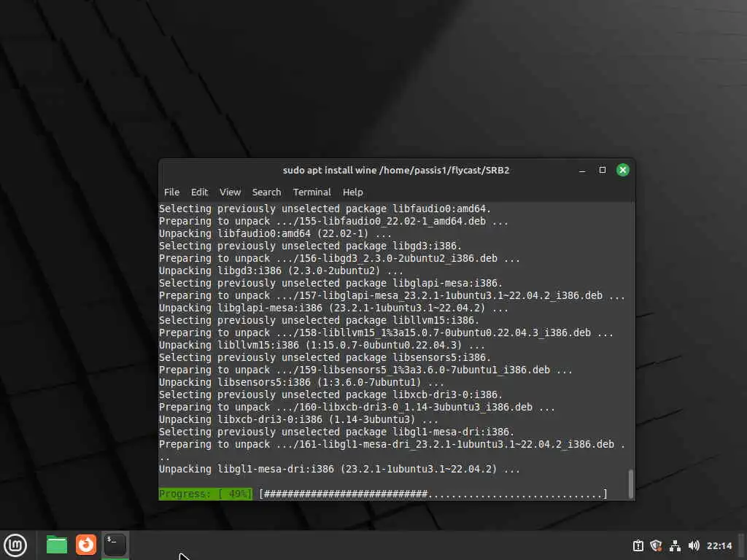The height and width of the screenshot is (560, 747).
Task: Show the calendar from clock 22:14
Action: (719, 545)
